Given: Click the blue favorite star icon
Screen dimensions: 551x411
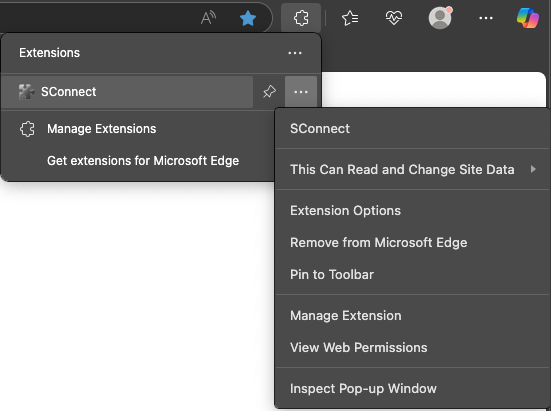Looking at the screenshot, I should pos(248,18).
